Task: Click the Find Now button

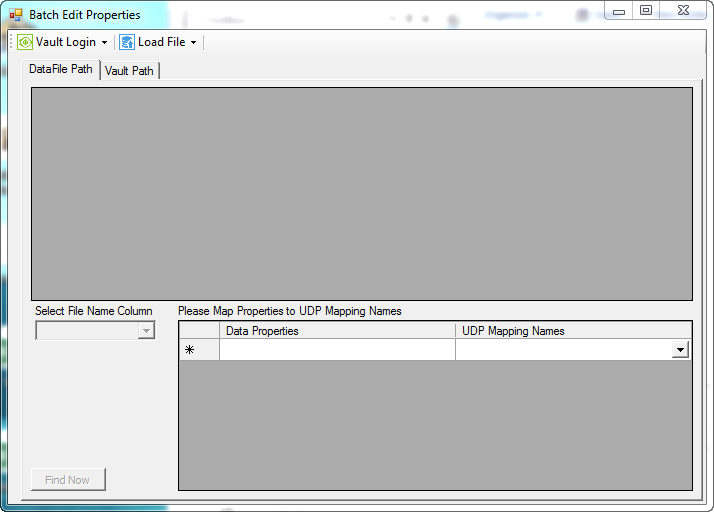Action: click(x=68, y=480)
